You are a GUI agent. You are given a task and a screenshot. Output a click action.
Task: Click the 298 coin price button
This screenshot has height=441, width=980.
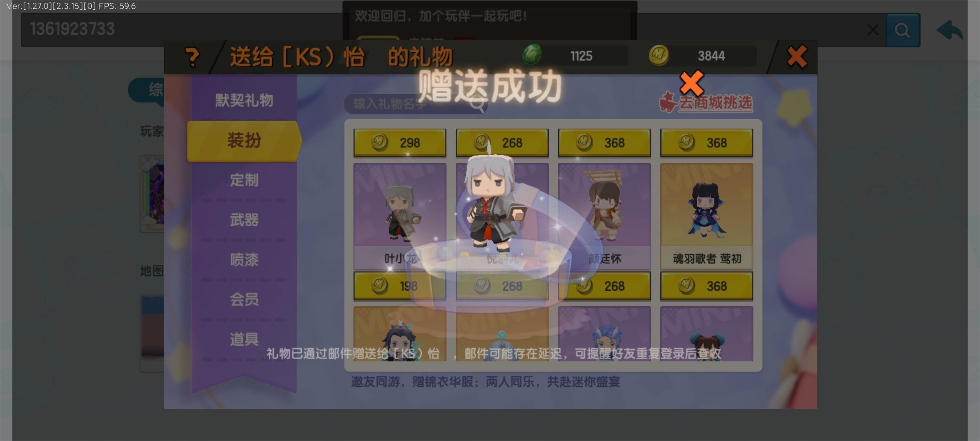400,143
